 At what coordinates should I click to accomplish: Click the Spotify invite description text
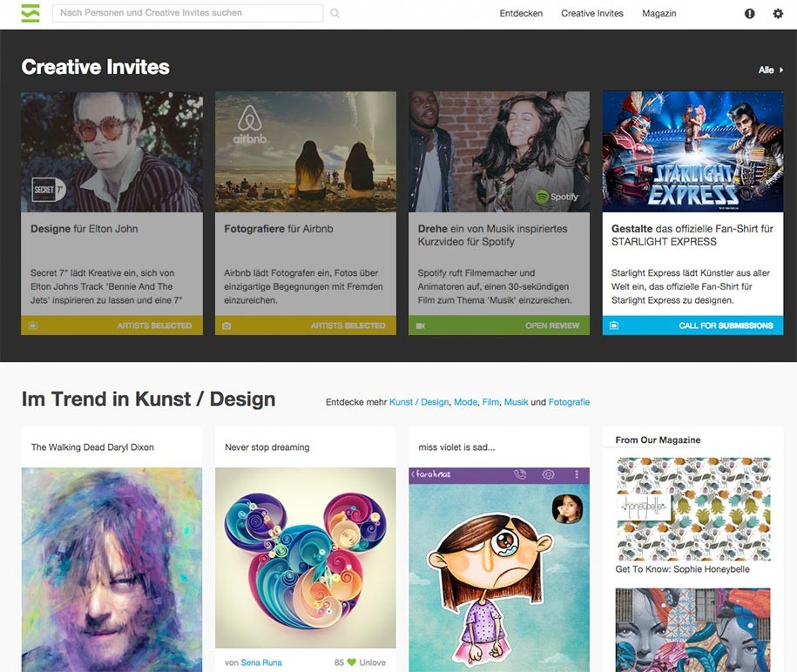tap(495, 286)
